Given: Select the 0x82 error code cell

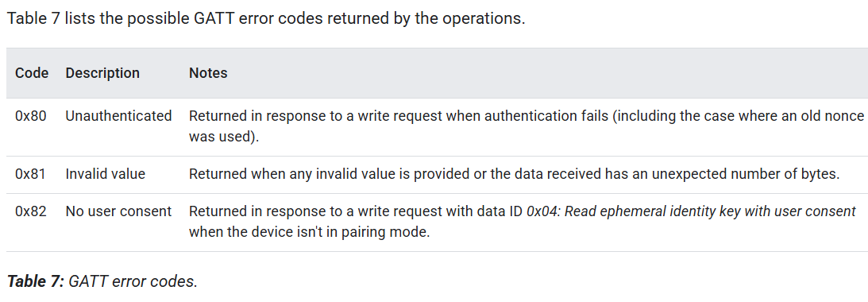Looking at the screenshot, I should point(30,211).
